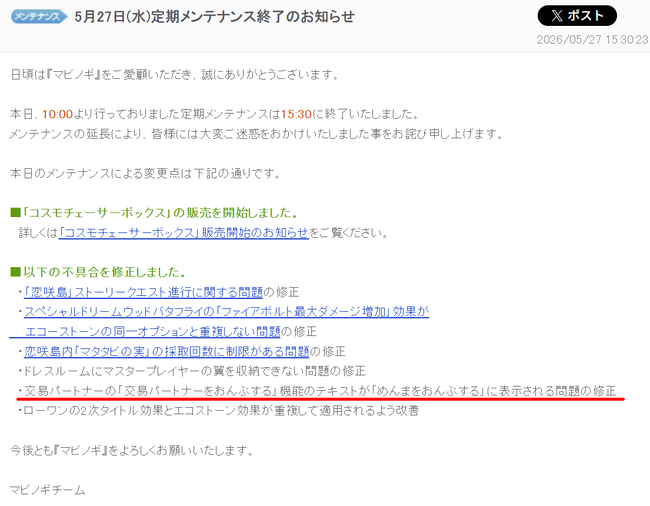This screenshot has height=506, width=650.
Task: Click the line ローワンの2次タイトル効果とエコストーン効果
Action: coord(218,411)
